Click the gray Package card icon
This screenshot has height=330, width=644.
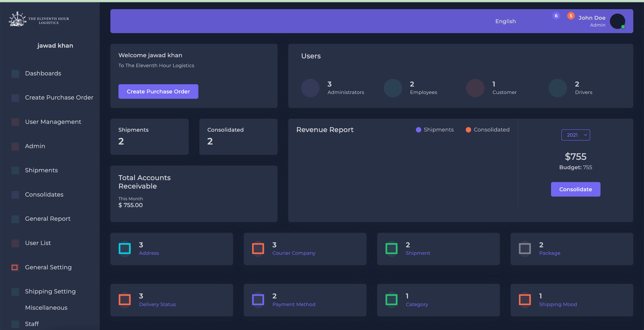pyautogui.click(x=525, y=249)
